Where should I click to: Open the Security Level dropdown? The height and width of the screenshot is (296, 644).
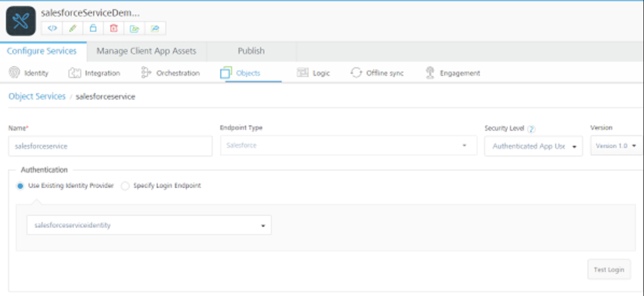(x=534, y=146)
